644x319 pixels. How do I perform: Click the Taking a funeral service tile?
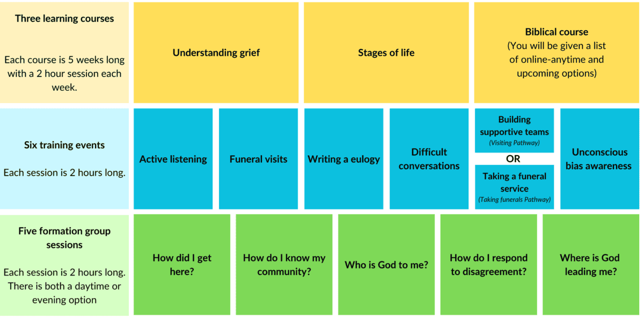pos(514,187)
